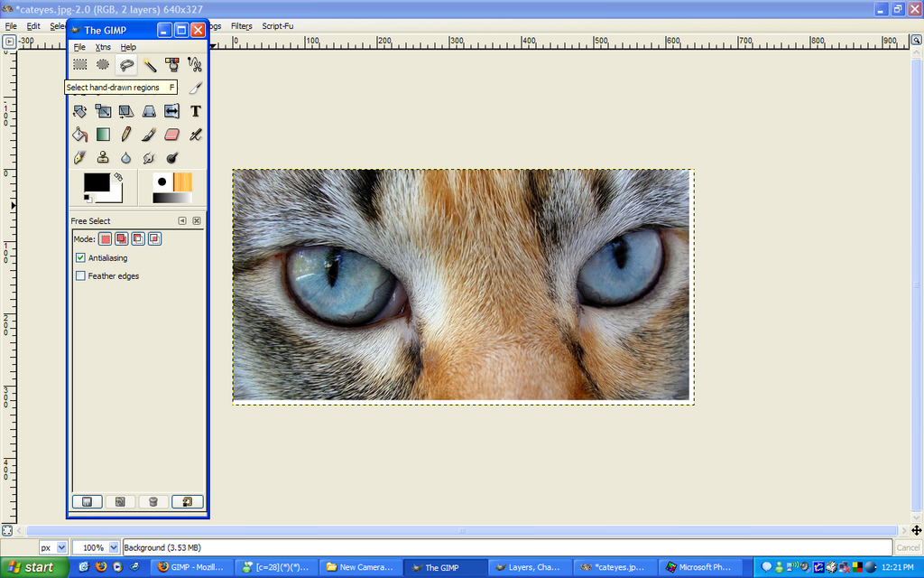Image resolution: width=924 pixels, height=578 pixels.
Task: Pick the Clone stamp tool
Action: click(x=103, y=157)
